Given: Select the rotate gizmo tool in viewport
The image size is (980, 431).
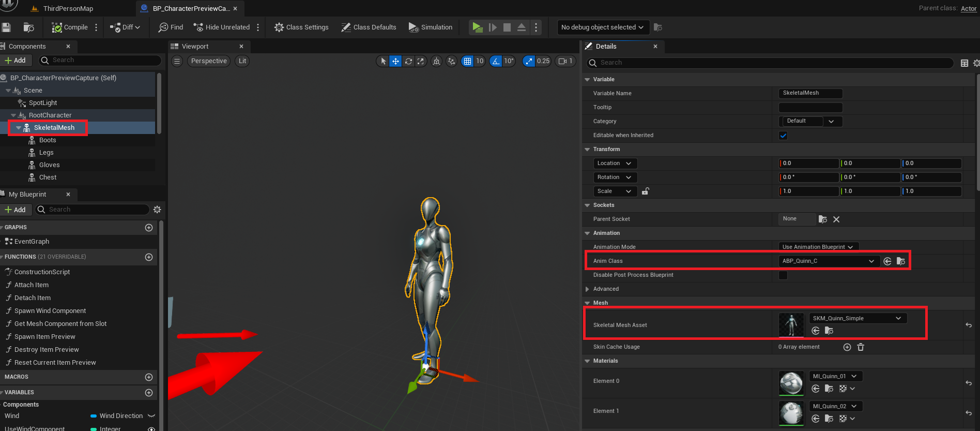Looking at the screenshot, I should tap(408, 61).
